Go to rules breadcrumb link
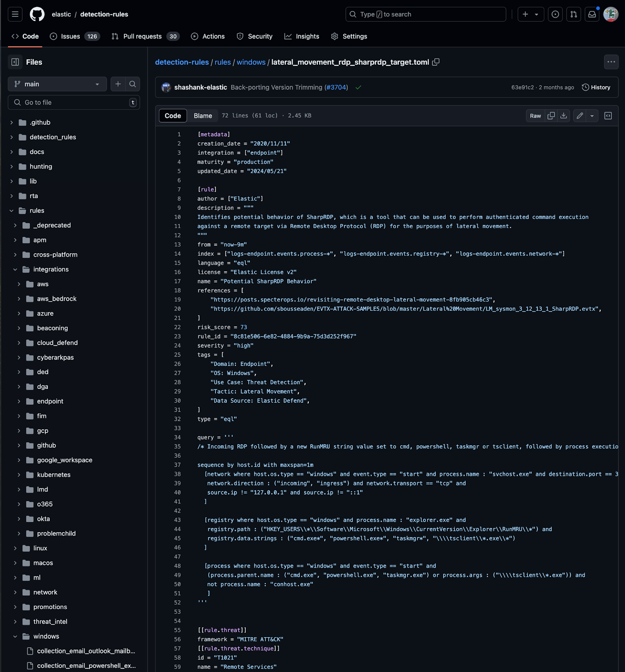Screen dimensions: 625x672 click(x=223, y=62)
